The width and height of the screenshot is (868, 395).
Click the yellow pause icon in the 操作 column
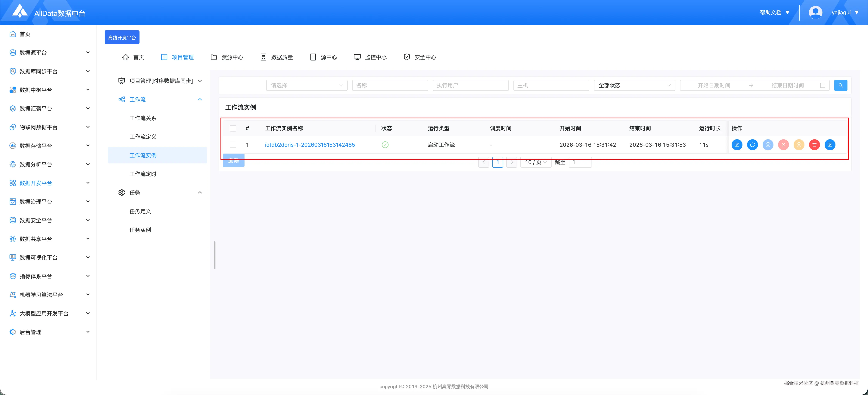pyautogui.click(x=799, y=145)
